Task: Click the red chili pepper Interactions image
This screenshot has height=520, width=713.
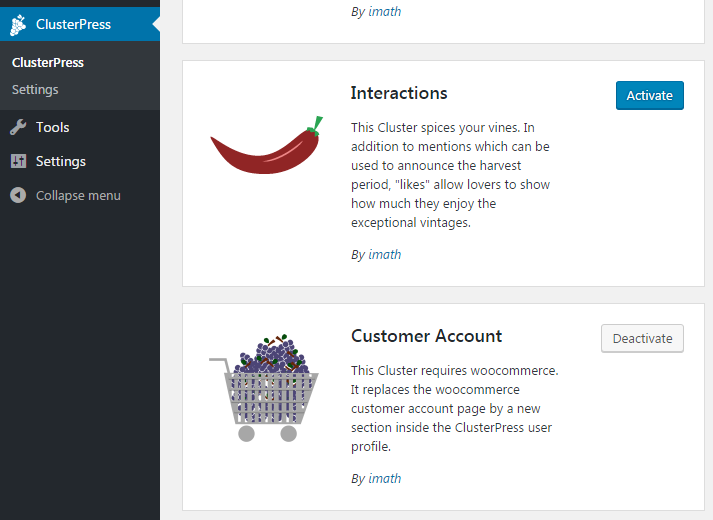Action: click(266, 145)
